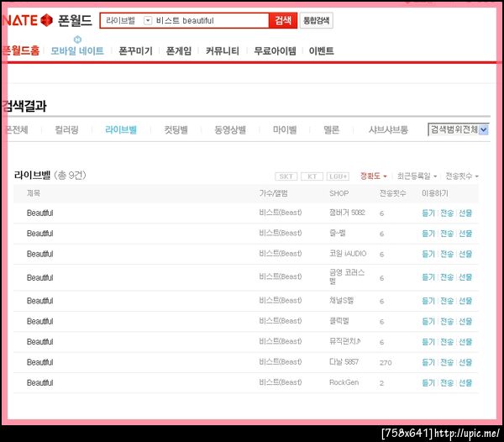Click 듣기 for the 다날 5857 row
Image resolution: width=504 pixels, height=442 pixels.
428,363
